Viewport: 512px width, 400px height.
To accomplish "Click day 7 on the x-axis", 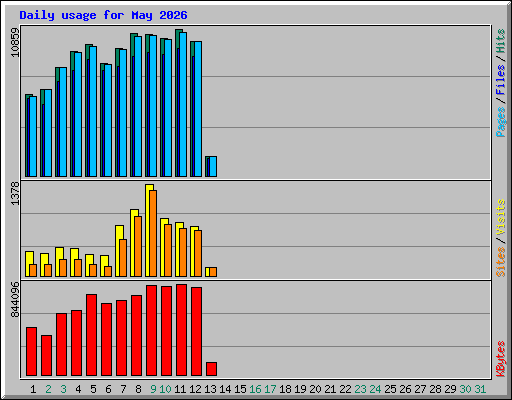I will point(123,389).
